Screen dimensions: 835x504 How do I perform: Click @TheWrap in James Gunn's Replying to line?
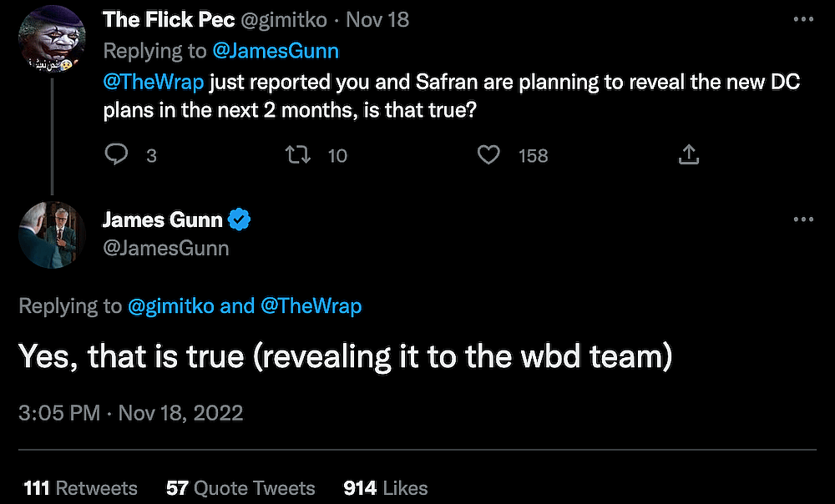coord(311,306)
